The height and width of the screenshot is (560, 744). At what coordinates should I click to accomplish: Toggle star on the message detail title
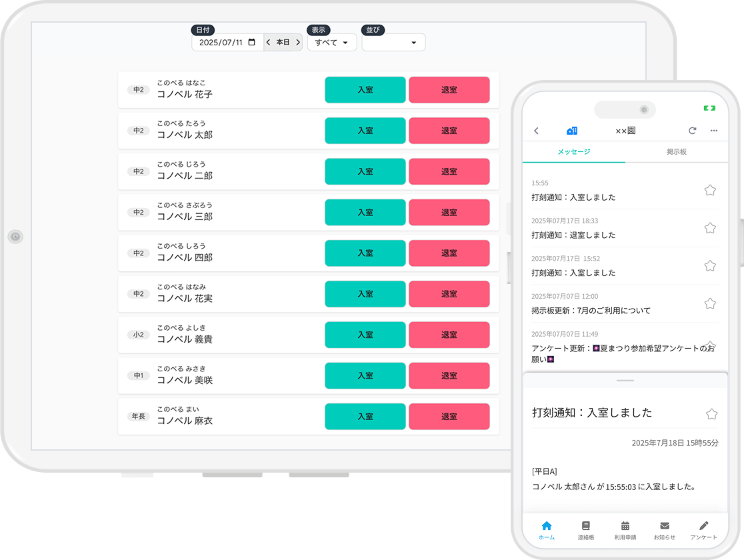[711, 414]
